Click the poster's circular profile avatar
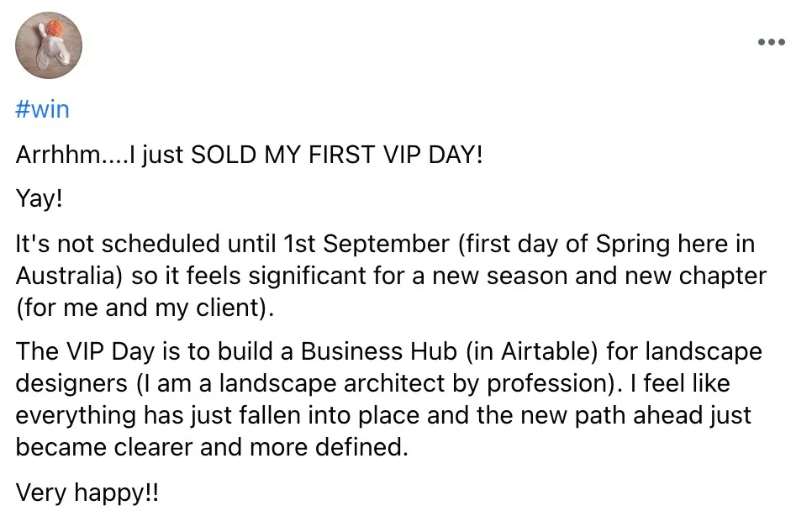 coord(49,45)
